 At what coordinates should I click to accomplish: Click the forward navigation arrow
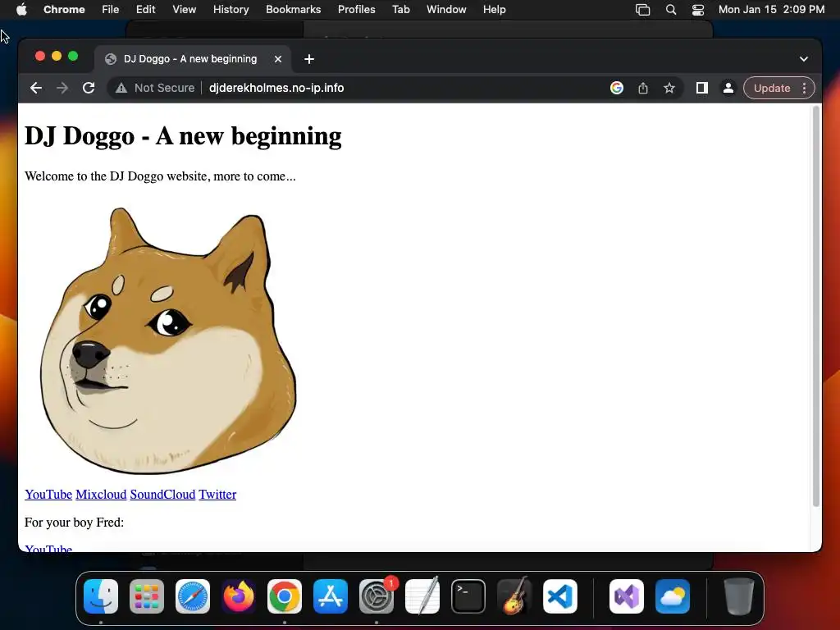tap(62, 88)
